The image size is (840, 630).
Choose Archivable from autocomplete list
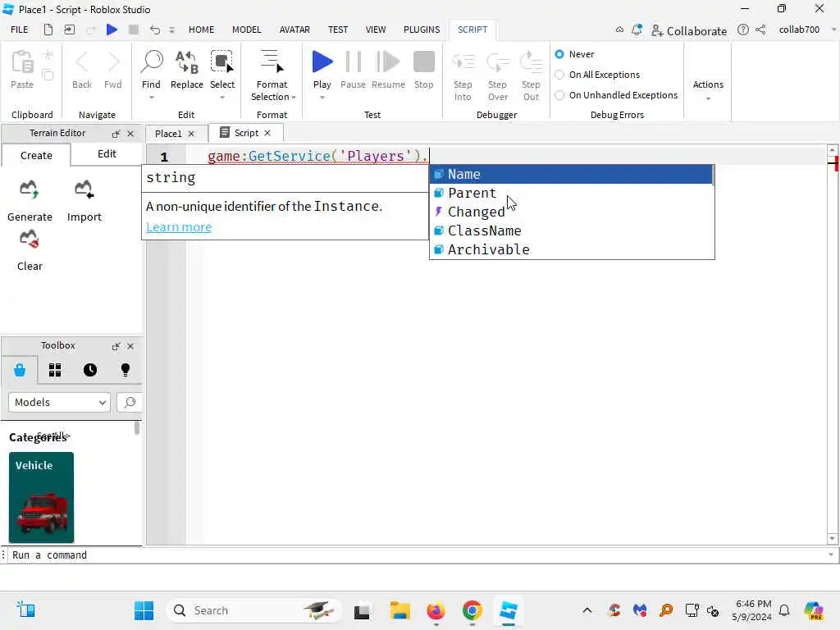[572, 249]
